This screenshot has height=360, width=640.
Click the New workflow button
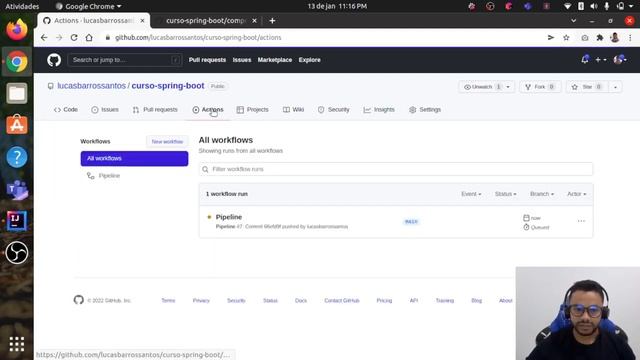pyautogui.click(x=167, y=141)
